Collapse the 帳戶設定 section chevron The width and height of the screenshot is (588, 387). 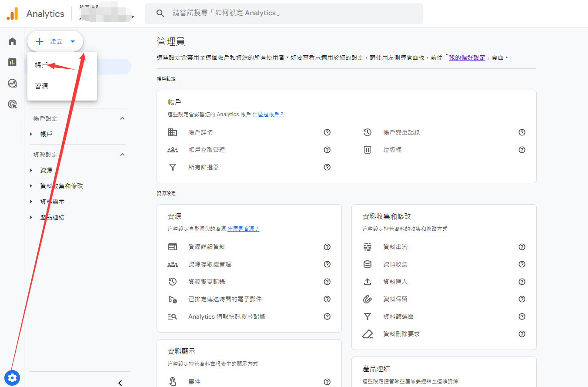pos(122,118)
